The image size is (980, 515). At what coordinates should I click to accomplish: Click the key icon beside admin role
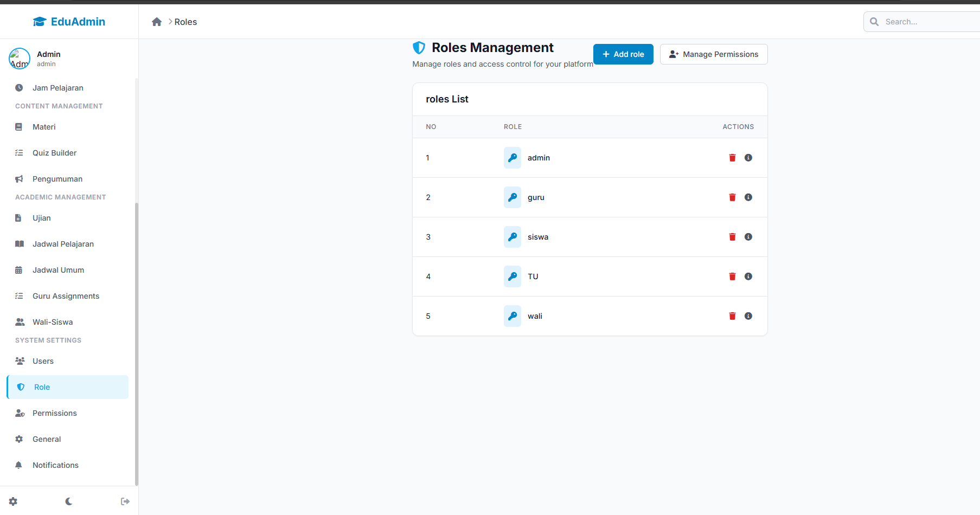512,158
